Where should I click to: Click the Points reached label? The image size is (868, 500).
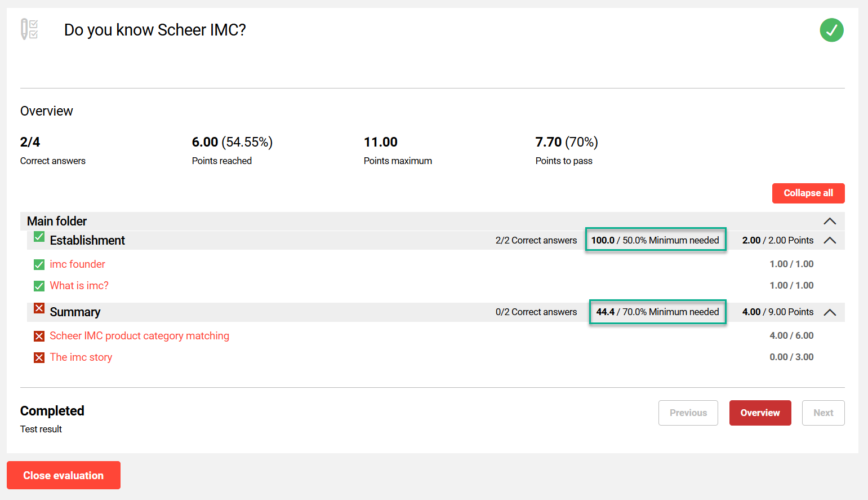(222, 161)
